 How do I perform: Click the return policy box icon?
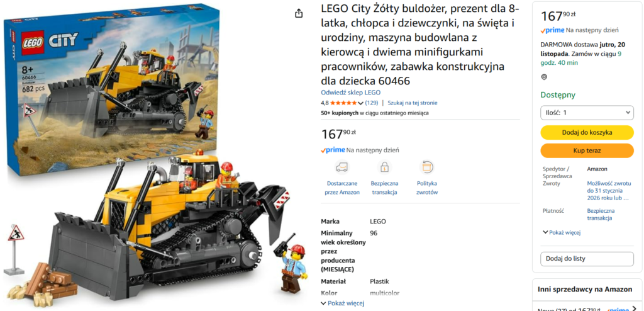pos(427,167)
